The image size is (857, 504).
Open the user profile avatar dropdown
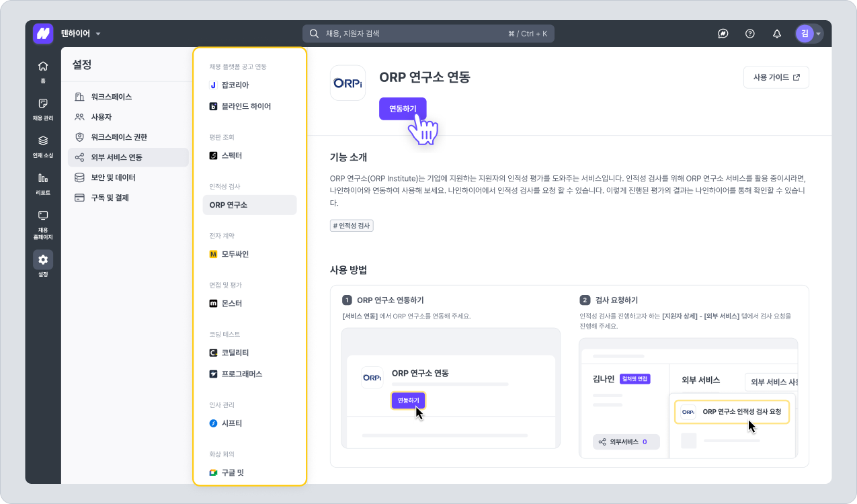coord(809,34)
